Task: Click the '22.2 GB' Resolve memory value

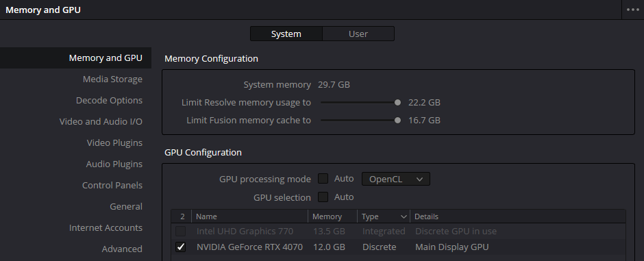Action: [424, 103]
